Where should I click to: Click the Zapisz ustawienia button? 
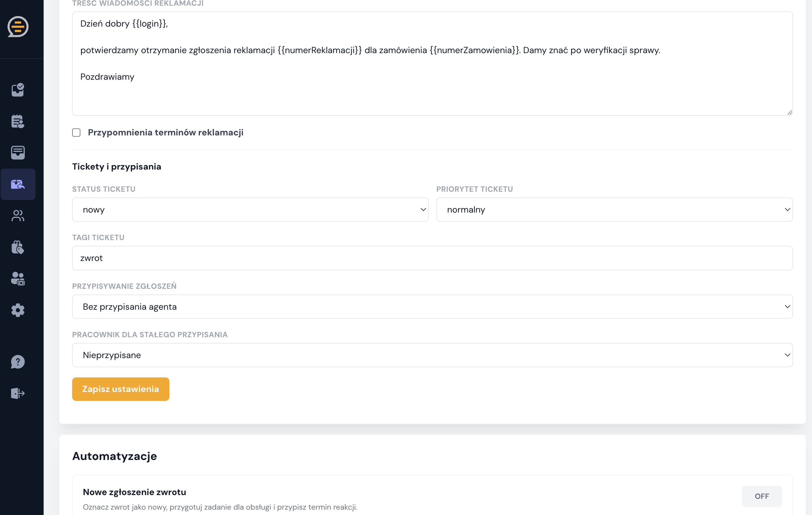pos(121,389)
